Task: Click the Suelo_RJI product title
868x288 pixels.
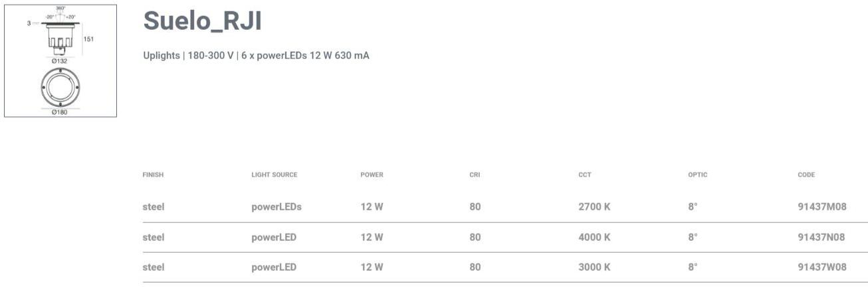Action: 202,22
